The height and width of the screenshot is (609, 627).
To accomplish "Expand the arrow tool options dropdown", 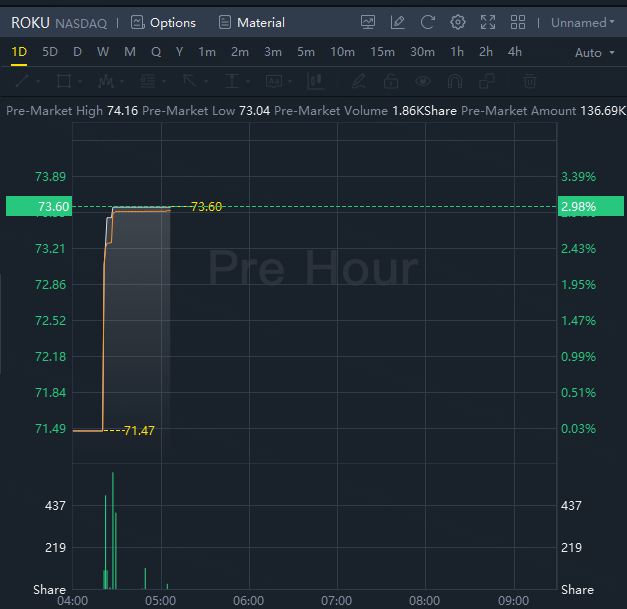I will pyautogui.click(x=206, y=81).
